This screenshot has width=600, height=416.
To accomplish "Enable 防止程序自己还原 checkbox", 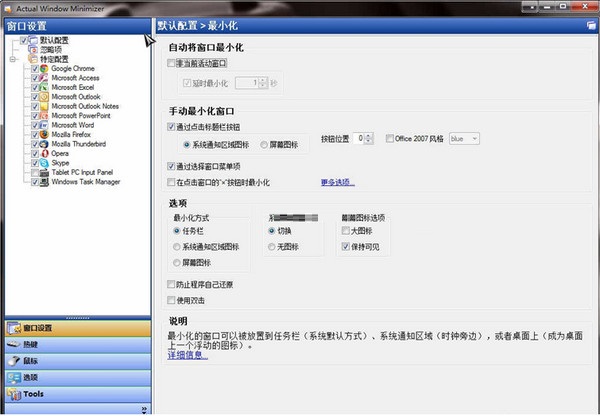I will (171, 284).
